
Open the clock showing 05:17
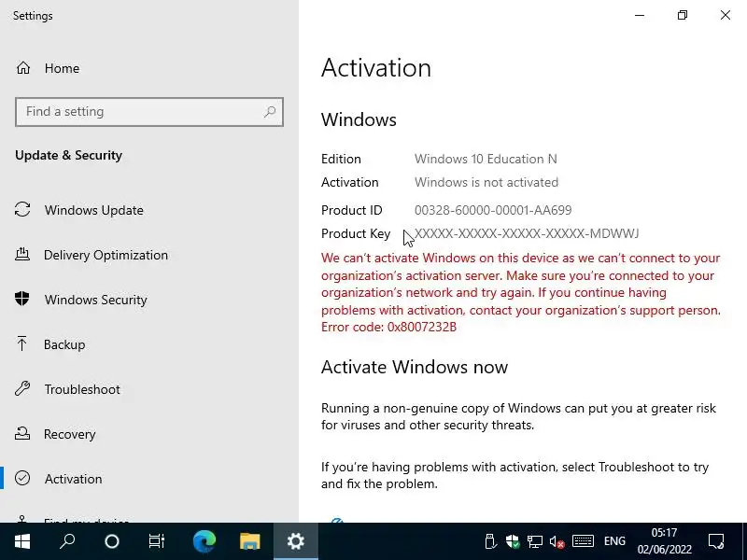click(665, 541)
